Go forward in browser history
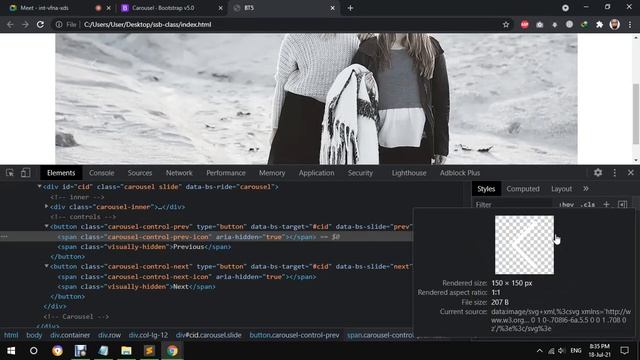This screenshot has width=640, height=360. tap(25, 24)
